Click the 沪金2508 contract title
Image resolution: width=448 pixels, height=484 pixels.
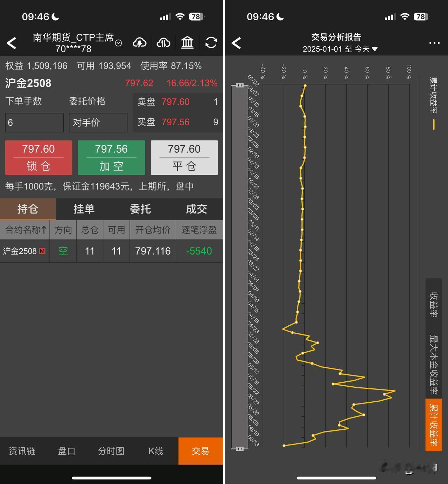pos(28,83)
